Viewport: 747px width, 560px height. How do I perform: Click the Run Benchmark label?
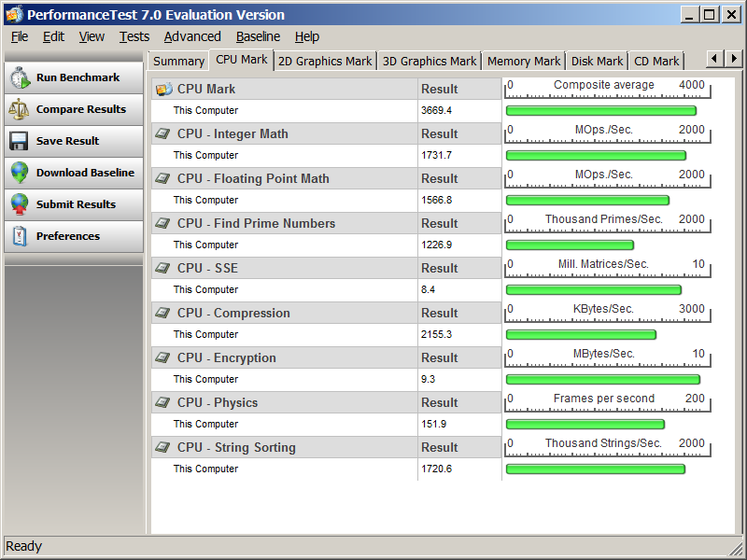[78, 77]
